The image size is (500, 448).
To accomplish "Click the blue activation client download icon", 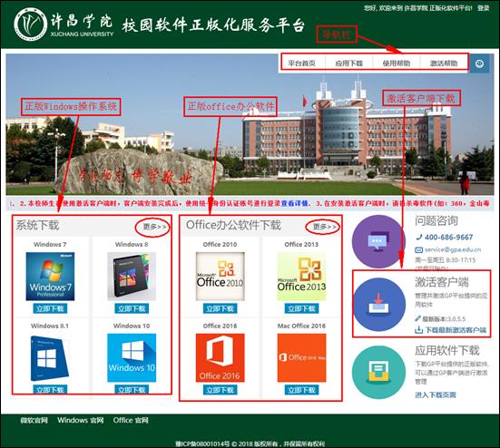I will point(379,305).
